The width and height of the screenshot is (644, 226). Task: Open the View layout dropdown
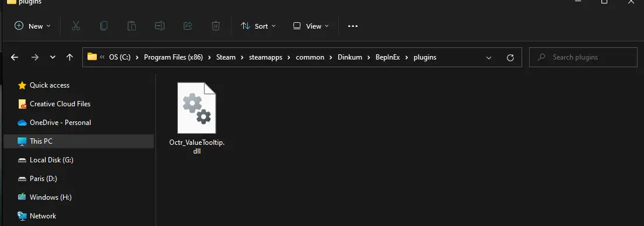pyautogui.click(x=311, y=26)
